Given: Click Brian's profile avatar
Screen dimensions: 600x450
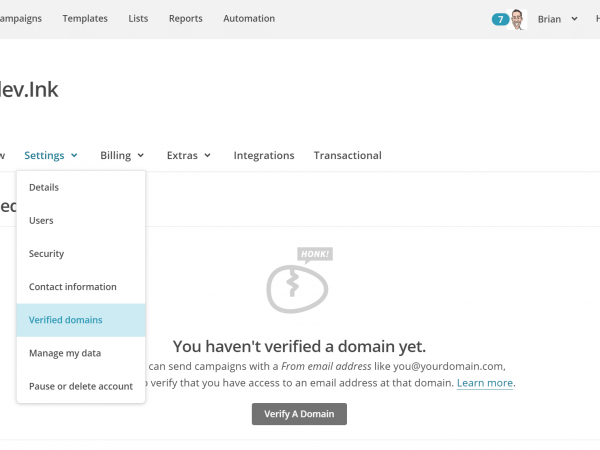Looking at the screenshot, I should [x=518, y=19].
